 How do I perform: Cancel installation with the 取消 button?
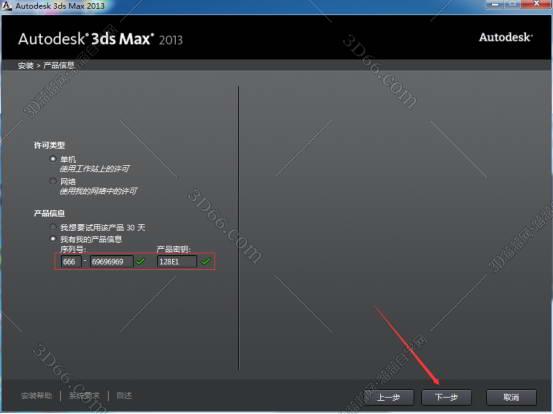[511, 397]
